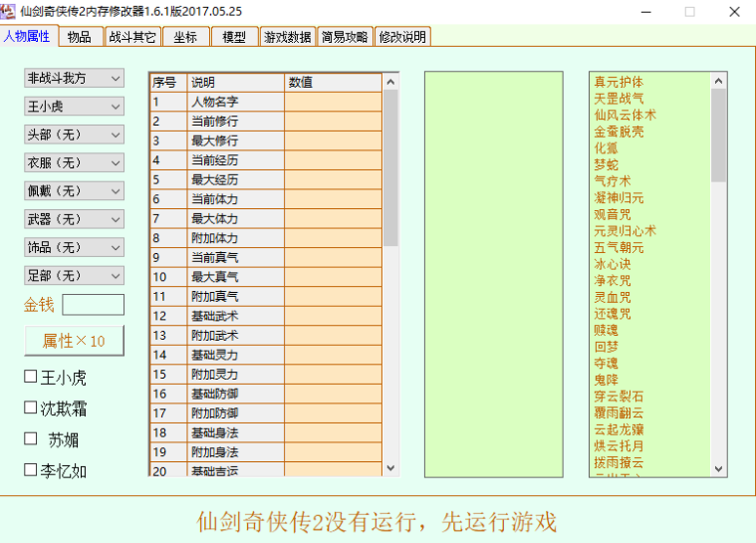Click the attribute table scrollbar thumb

coord(390,167)
